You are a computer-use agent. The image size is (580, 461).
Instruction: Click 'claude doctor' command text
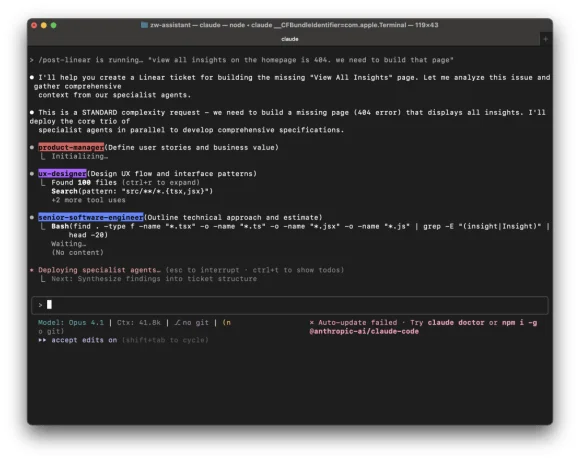coord(456,323)
